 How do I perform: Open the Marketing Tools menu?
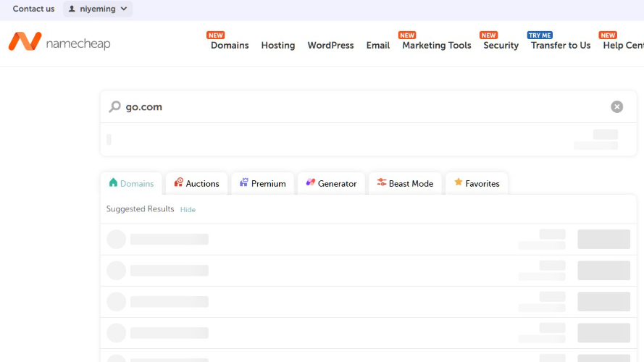click(x=437, y=45)
